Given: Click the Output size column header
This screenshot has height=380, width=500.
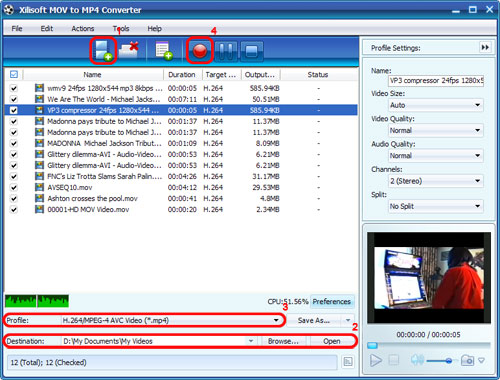Looking at the screenshot, I should coord(261,75).
